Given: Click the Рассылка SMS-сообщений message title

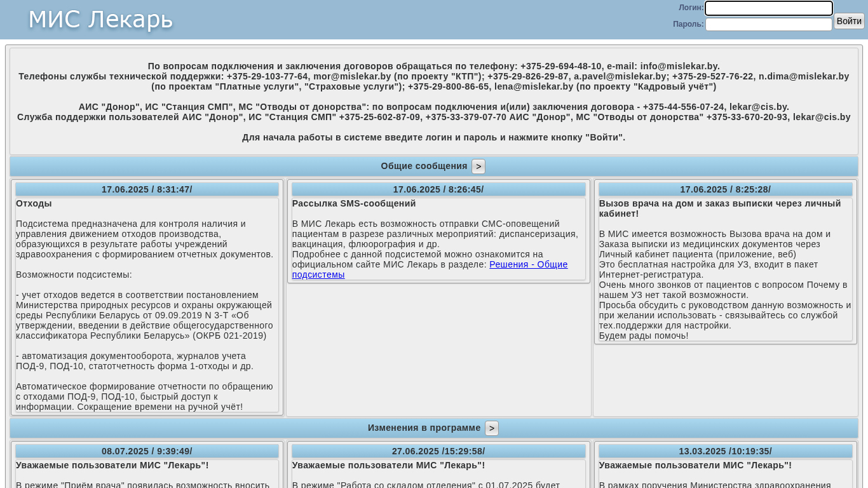Looking at the screenshot, I should click(x=354, y=203).
